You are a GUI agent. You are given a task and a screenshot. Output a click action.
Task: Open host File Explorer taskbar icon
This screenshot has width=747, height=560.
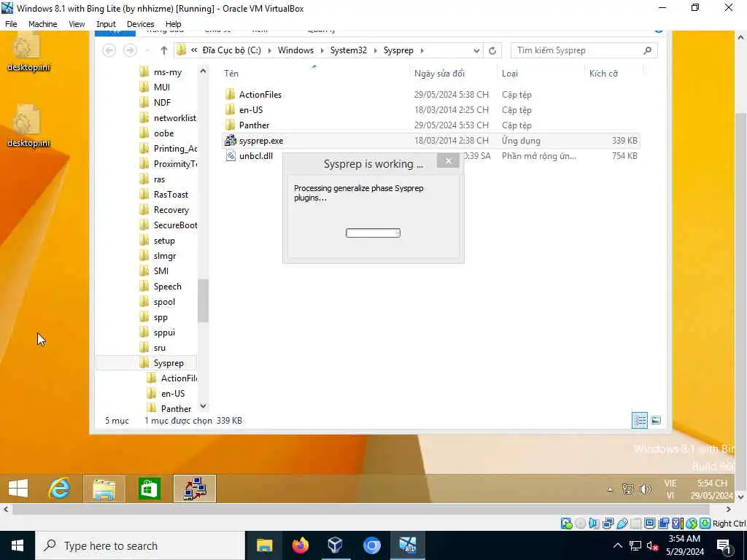(x=264, y=545)
